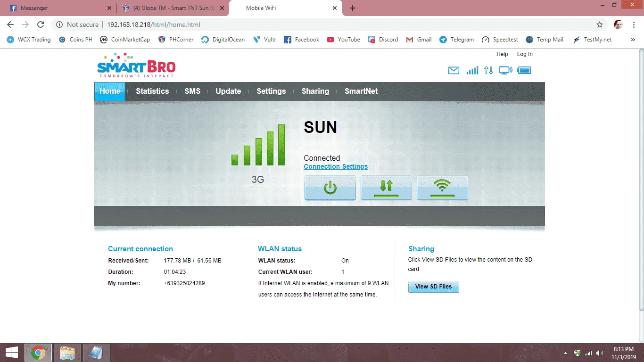
Task: Open the Facebook bookmark
Action: [x=302, y=40]
